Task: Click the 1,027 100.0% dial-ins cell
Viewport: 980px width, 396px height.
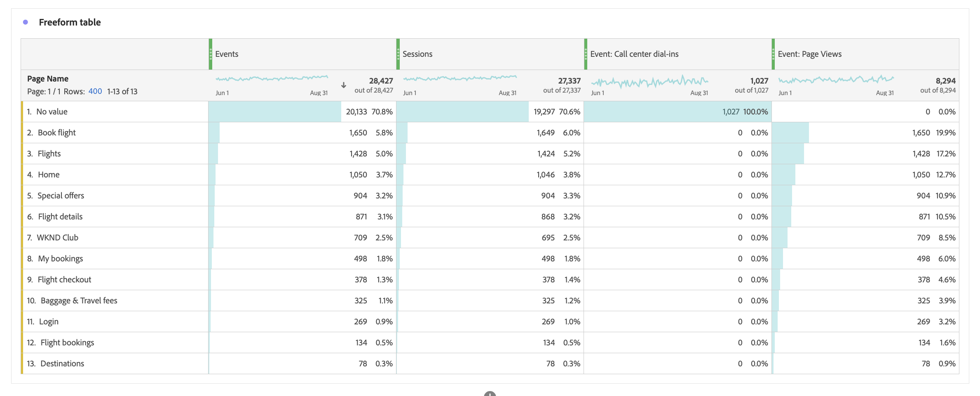Action: click(x=678, y=112)
